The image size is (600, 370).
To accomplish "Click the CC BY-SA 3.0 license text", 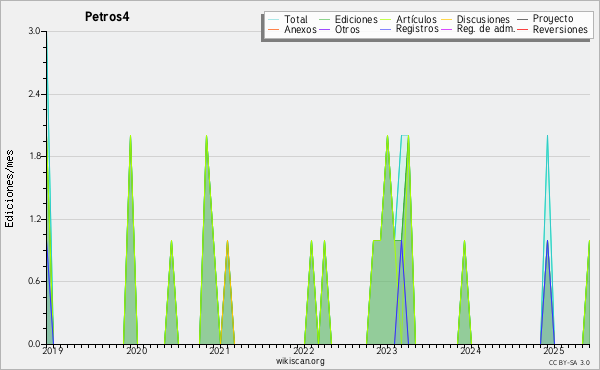I will click(x=569, y=363).
